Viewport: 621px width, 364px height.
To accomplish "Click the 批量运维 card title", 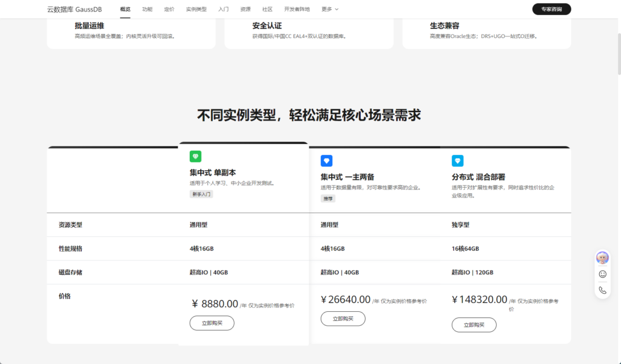I will [x=90, y=25].
